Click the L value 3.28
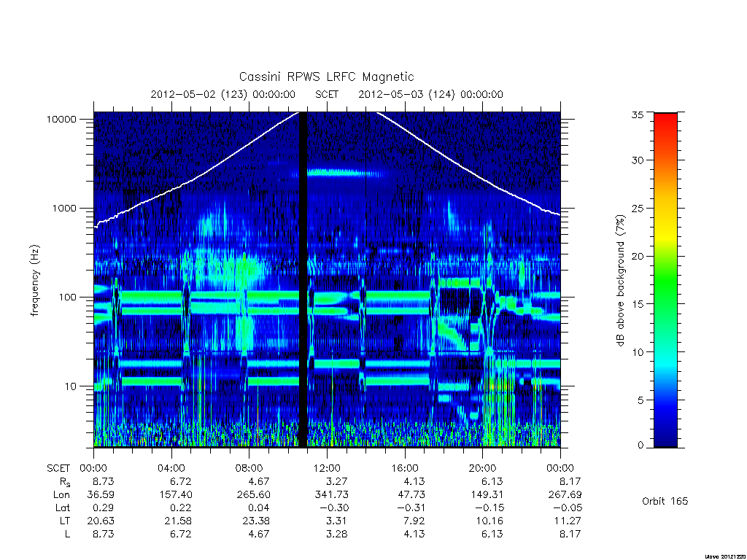Viewport: 747px width, 560px height. point(337,534)
